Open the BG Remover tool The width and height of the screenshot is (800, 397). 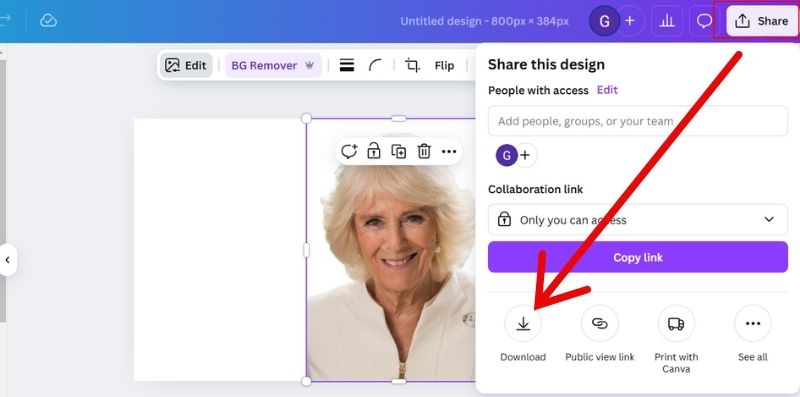pos(273,65)
